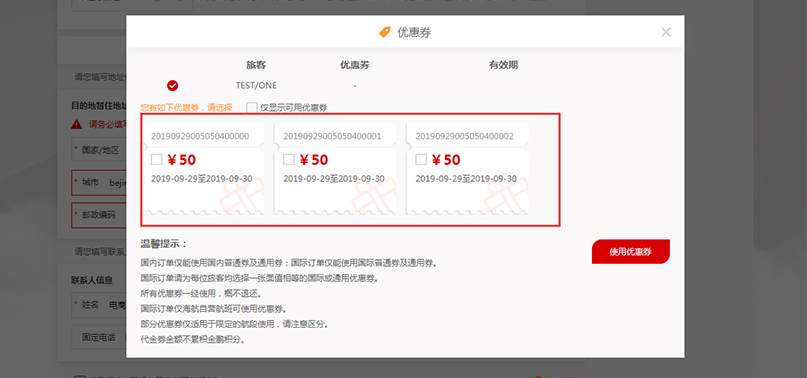The height and width of the screenshot is (378, 807).
Task: Click the red warning triangle icon in background
Action: (77, 124)
